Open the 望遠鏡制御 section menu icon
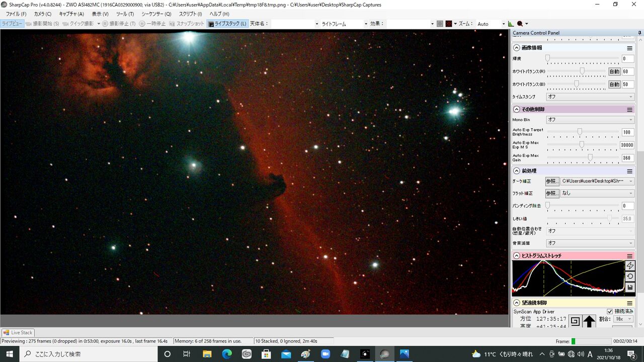The image size is (644, 362). point(629,303)
